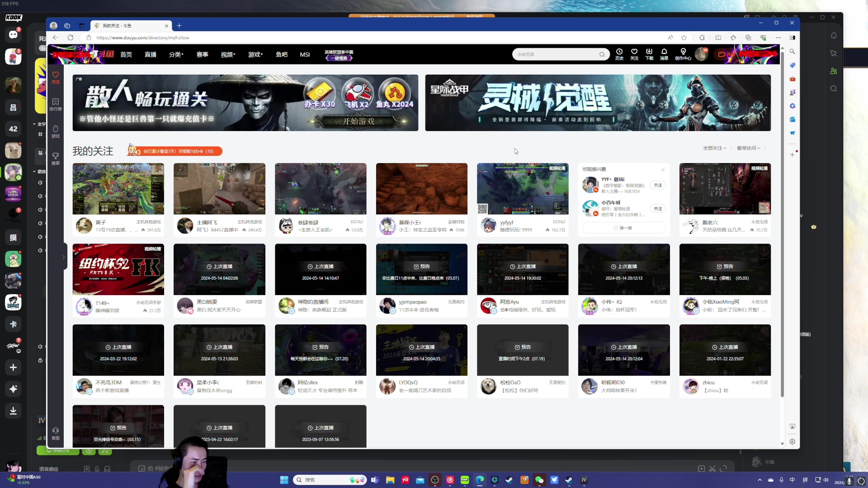Click the user avatar in Douyu header
Screen dimensions: 868x488
(x=701, y=54)
